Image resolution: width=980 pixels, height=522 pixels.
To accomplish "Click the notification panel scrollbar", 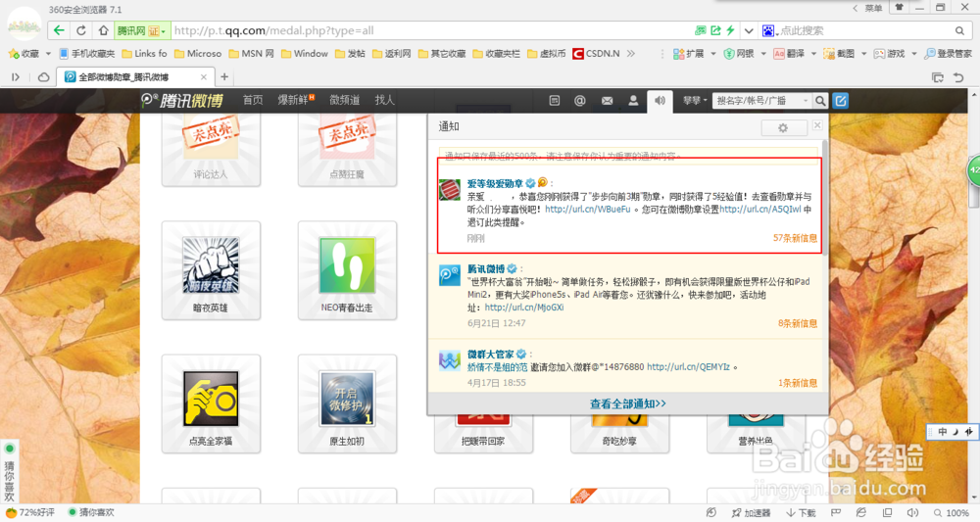I will (824, 197).
